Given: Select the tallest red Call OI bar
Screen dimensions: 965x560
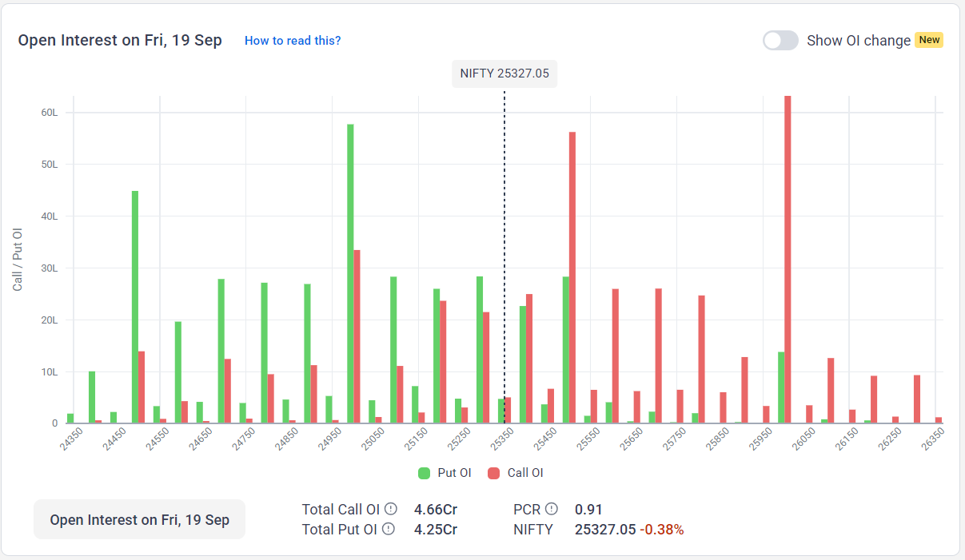Looking at the screenshot, I should click(x=788, y=260).
